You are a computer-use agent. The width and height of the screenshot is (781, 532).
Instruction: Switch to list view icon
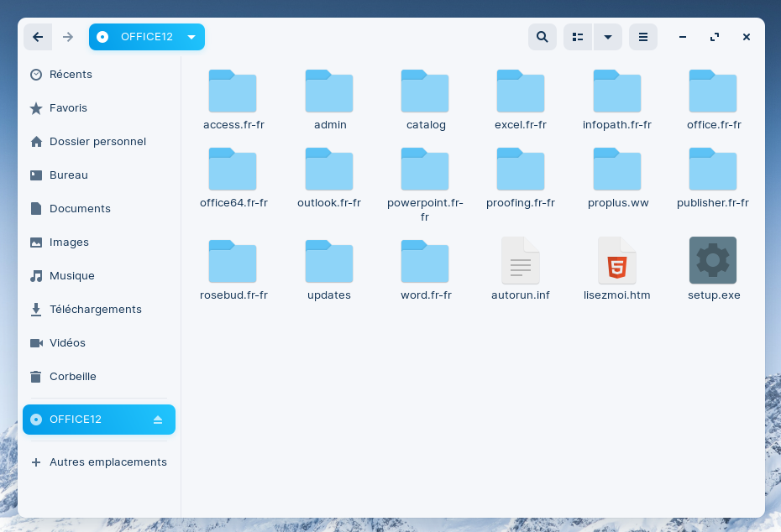coord(578,37)
